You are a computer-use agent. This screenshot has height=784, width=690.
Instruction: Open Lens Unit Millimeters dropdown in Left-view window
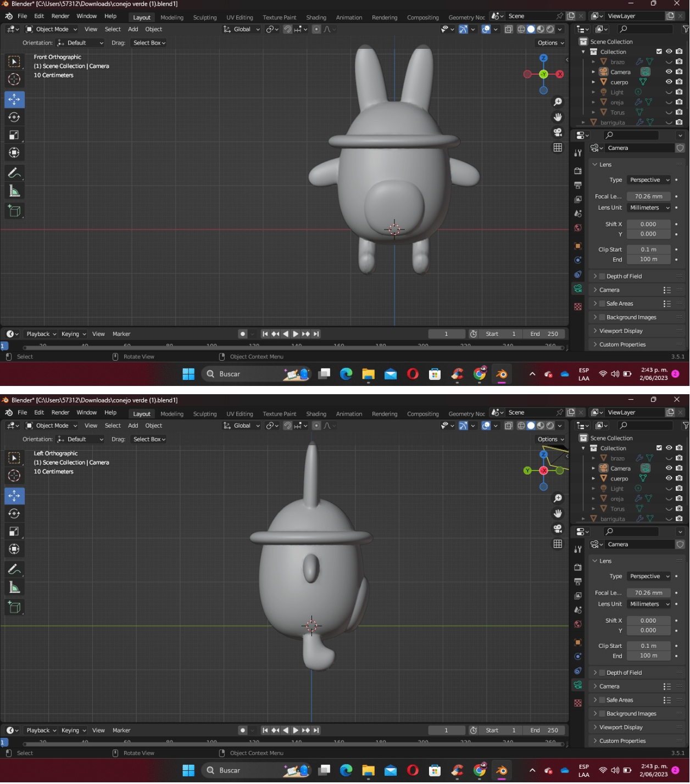click(649, 604)
